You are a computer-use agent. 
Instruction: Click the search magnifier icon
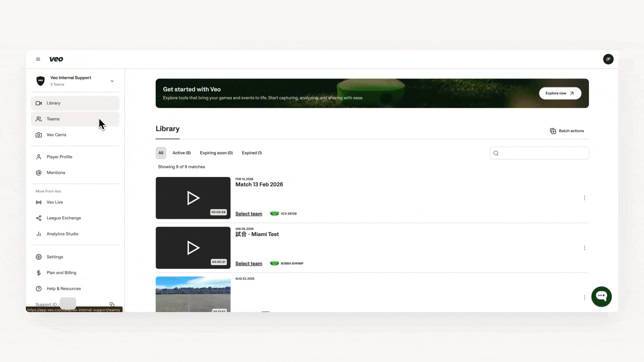pyautogui.click(x=496, y=153)
